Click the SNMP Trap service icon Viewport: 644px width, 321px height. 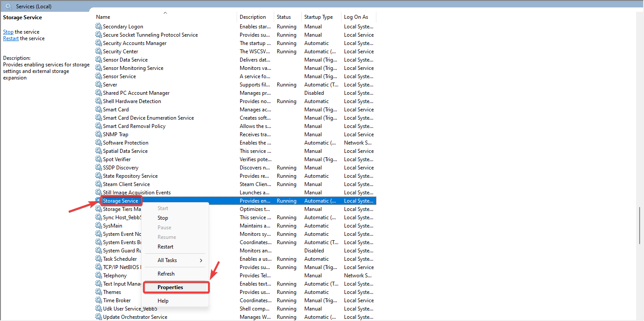tap(99, 135)
